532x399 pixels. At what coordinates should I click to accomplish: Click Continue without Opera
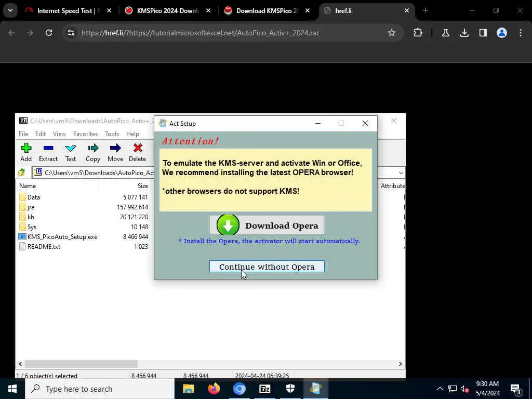coord(267,267)
